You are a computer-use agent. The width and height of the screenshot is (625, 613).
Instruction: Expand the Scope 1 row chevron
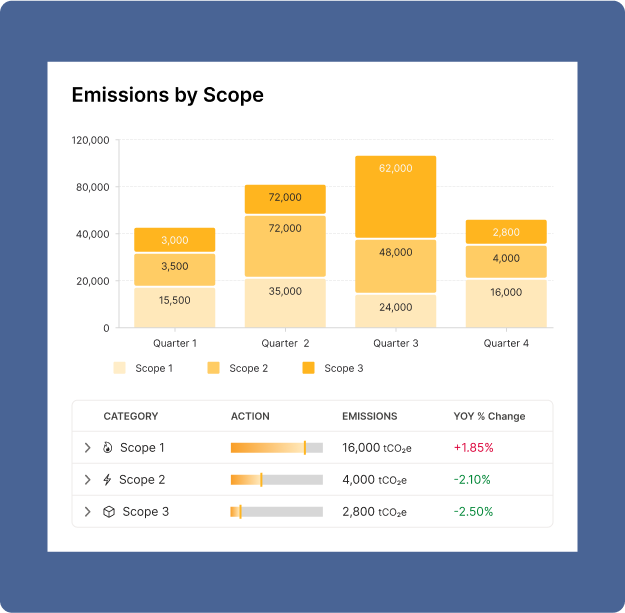pyautogui.click(x=87, y=448)
